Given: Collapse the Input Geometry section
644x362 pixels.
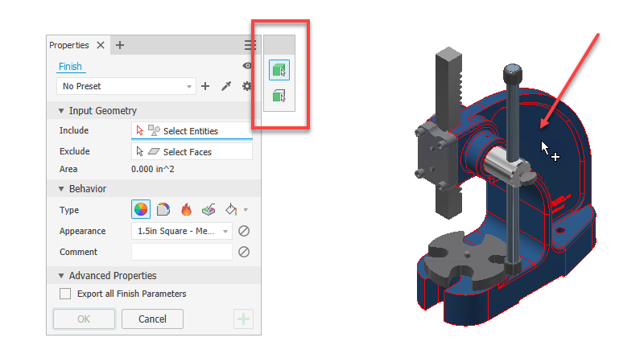Looking at the screenshot, I should click(61, 111).
